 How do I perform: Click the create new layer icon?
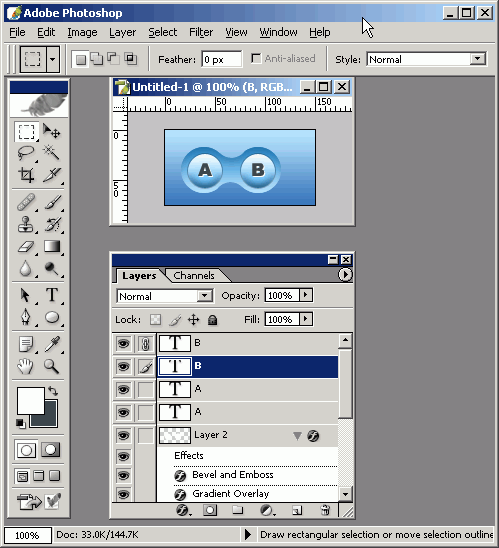click(x=297, y=510)
